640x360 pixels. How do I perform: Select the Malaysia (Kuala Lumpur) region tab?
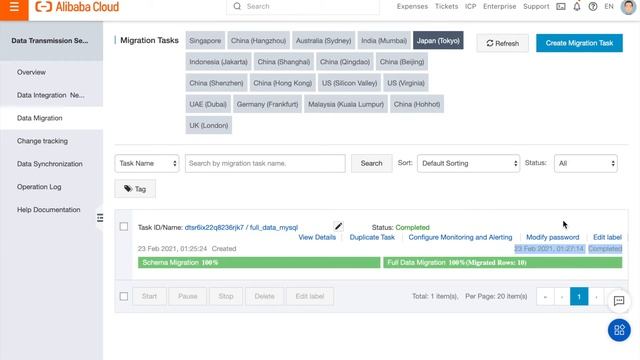point(346,104)
